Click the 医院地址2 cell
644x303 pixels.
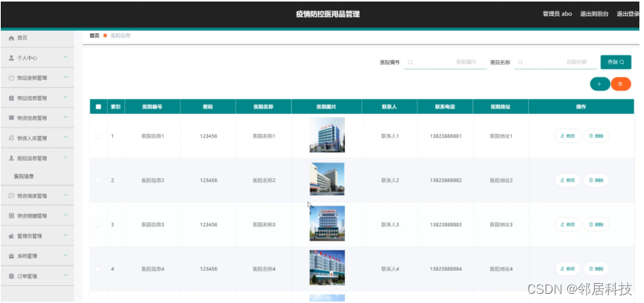pyautogui.click(x=501, y=181)
